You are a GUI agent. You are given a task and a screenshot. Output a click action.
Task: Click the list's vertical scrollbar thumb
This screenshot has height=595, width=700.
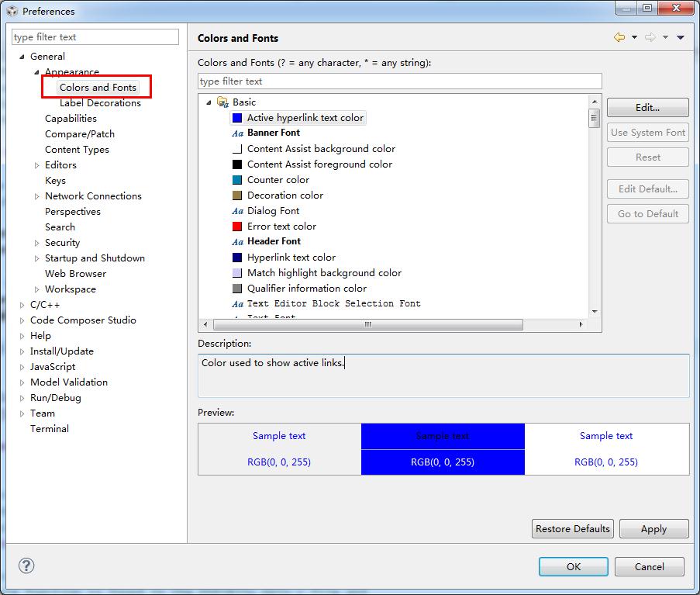coord(595,118)
